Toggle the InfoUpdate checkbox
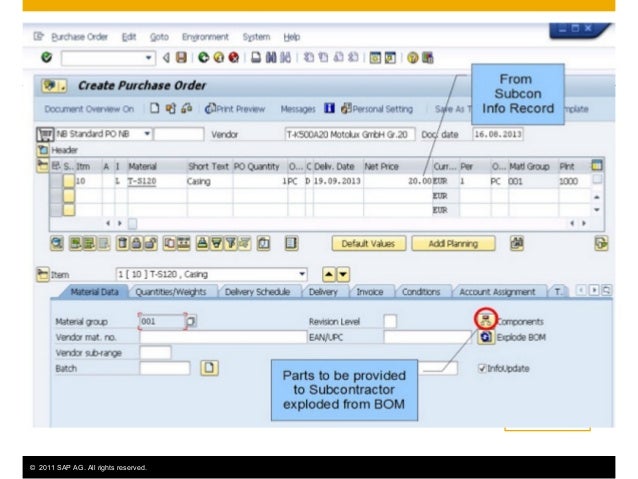 482,368
